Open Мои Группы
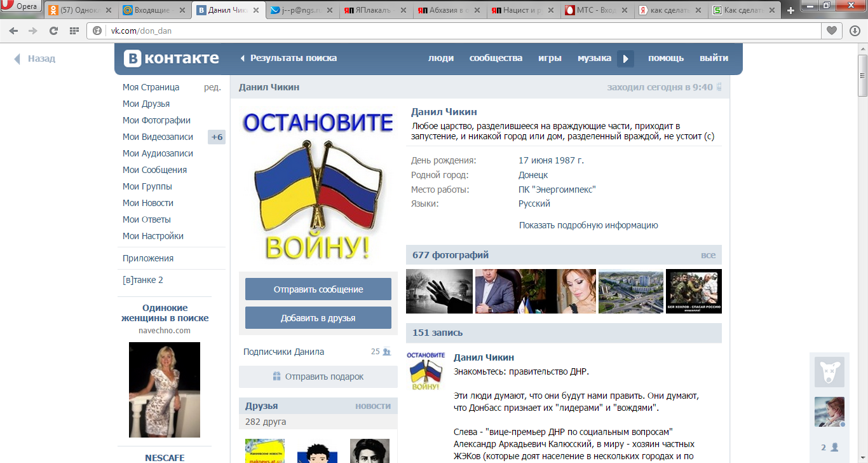The image size is (868, 463). pos(147,186)
